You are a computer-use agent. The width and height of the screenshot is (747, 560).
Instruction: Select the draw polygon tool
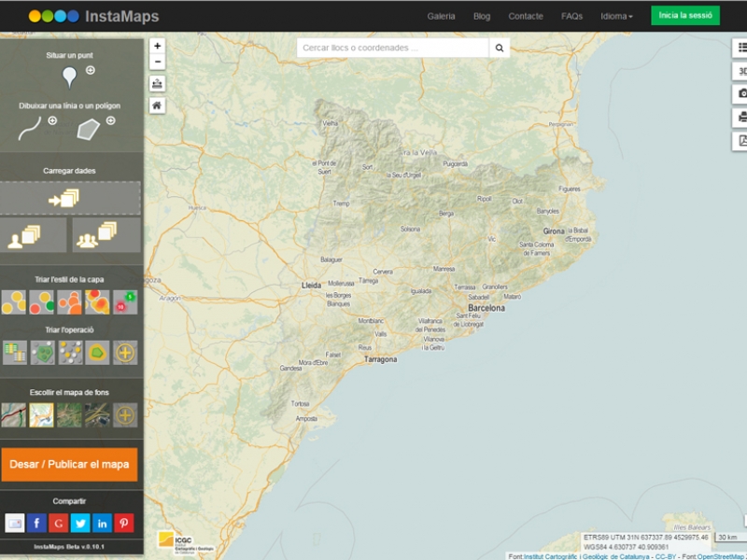[x=88, y=129]
